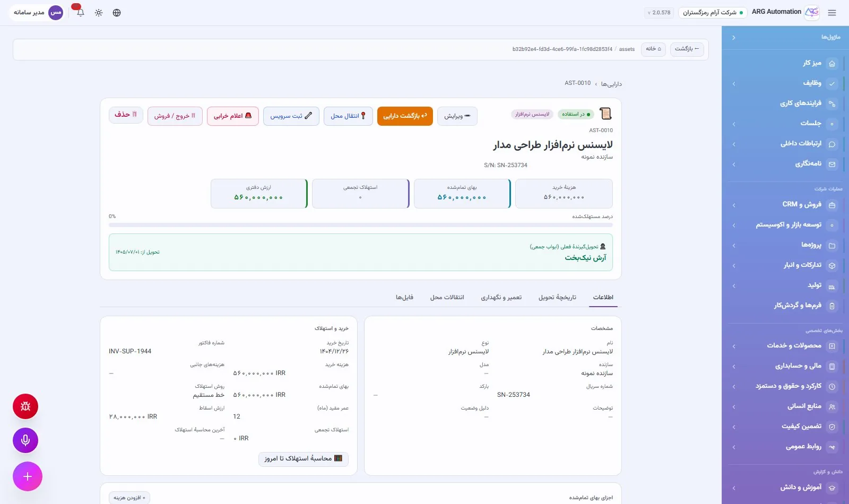Click the دارایی‌ها breadcrumb link
Viewport: 849px width, 504px height.
[611, 84]
